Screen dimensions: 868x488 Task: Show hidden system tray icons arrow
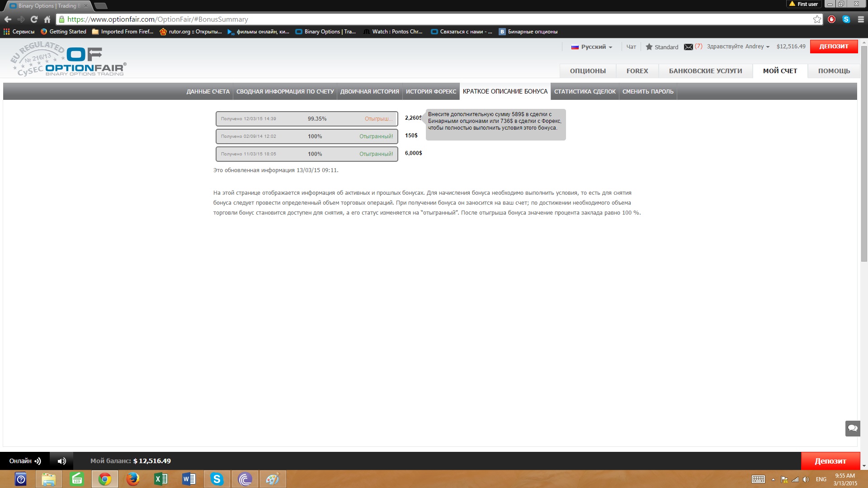click(773, 479)
